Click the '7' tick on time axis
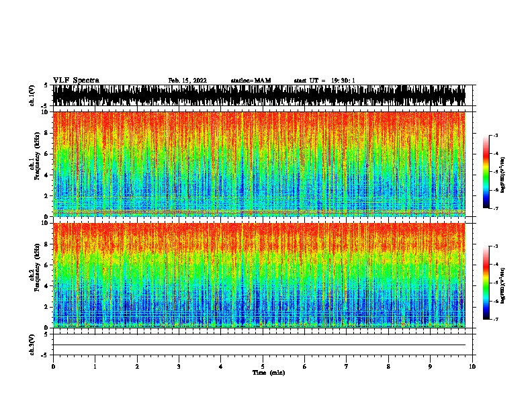Image resolution: width=532 pixels, height=411 pixels. point(347,367)
